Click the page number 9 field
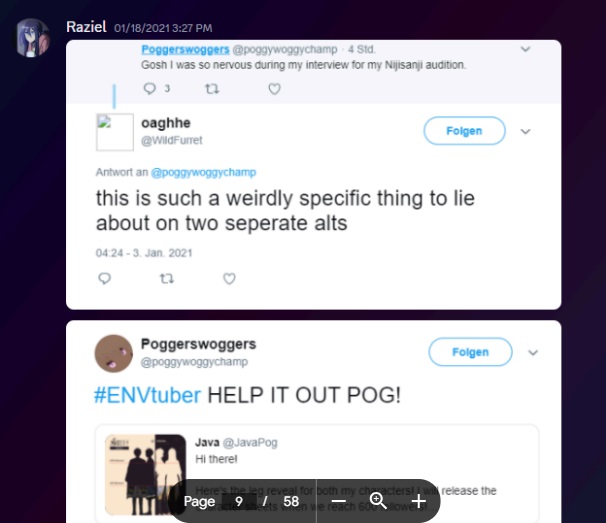This screenshot has width=606, height=523. coord(239,501)
